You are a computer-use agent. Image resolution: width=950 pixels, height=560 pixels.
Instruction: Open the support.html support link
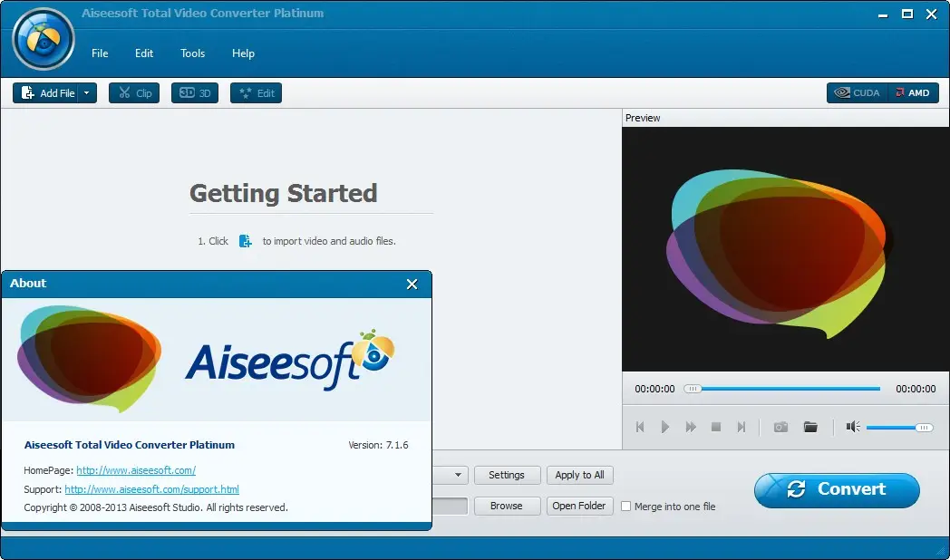(x=151, y=489)
